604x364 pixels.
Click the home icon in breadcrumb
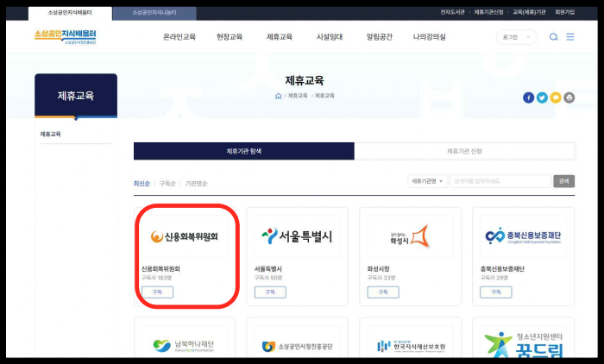point(279,96)
